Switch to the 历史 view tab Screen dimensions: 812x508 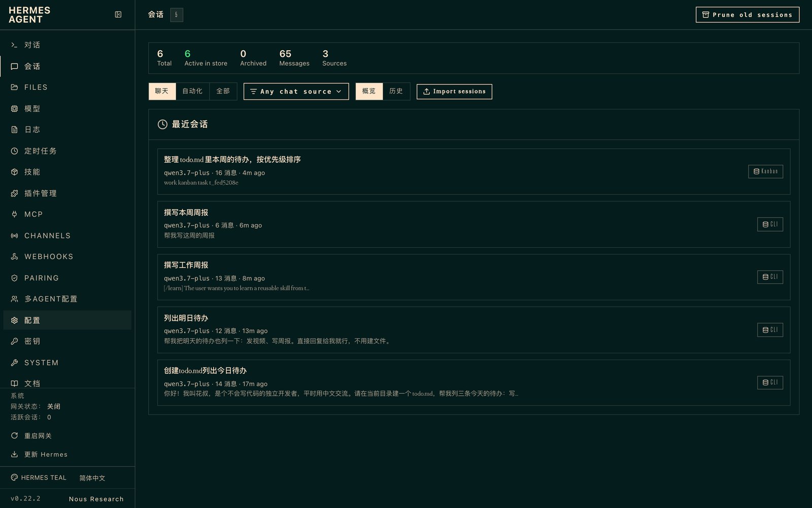click(x=396, y=91)
